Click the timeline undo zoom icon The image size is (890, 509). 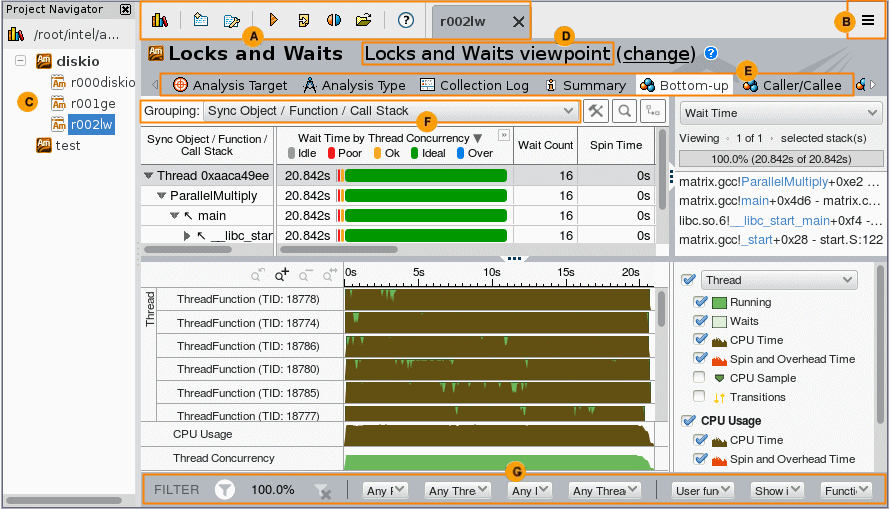[258, 275]
